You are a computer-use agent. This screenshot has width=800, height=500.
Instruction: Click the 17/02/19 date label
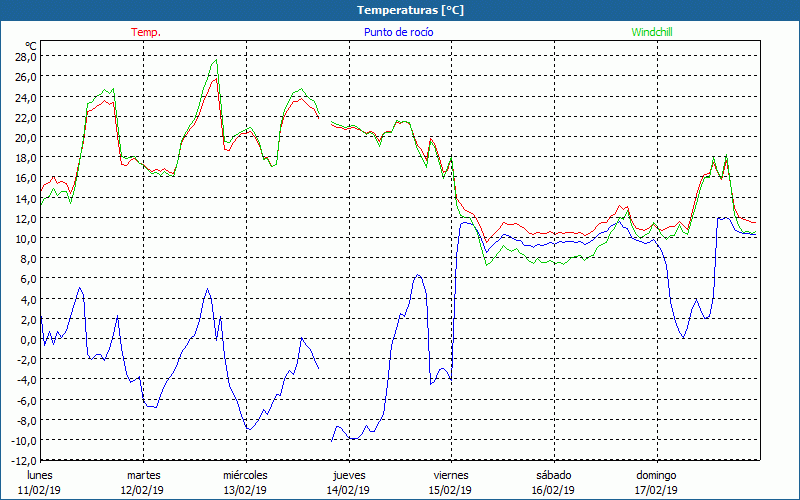coord(656,490)
